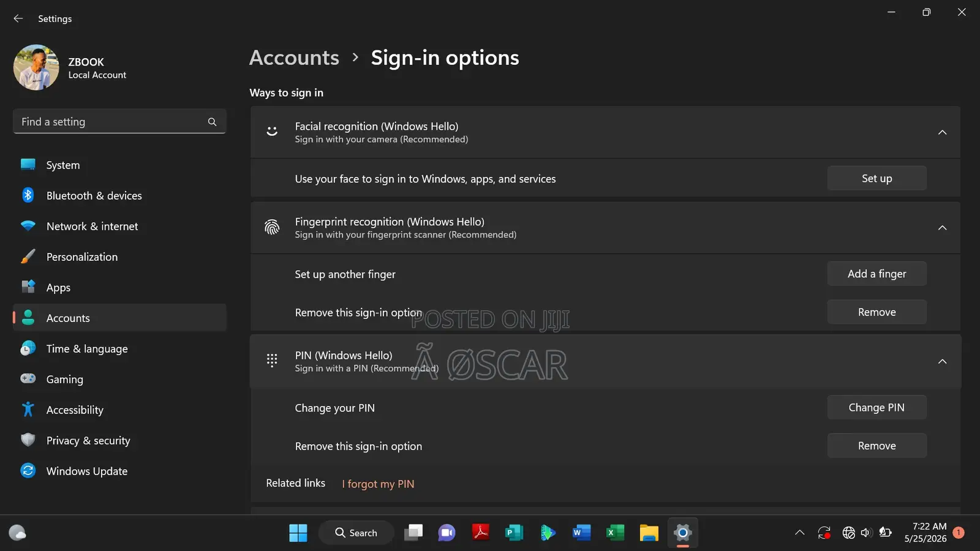This screenshot has height=551, width=980.
Task: Open the green play-arrow app on taskbar
Action: tap(548, 533)
